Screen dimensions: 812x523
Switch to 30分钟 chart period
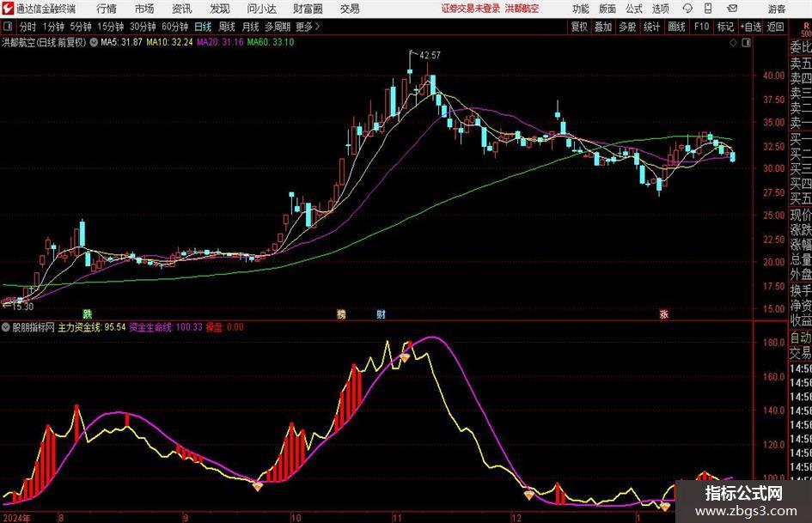click(x=143, y=27)
